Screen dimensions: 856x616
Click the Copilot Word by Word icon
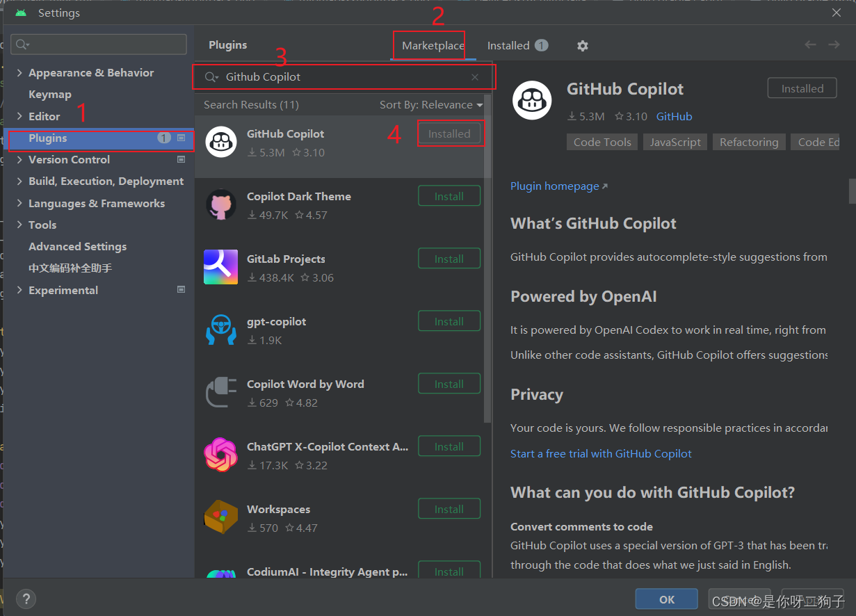pyautogui.click(x=221, y=392)
